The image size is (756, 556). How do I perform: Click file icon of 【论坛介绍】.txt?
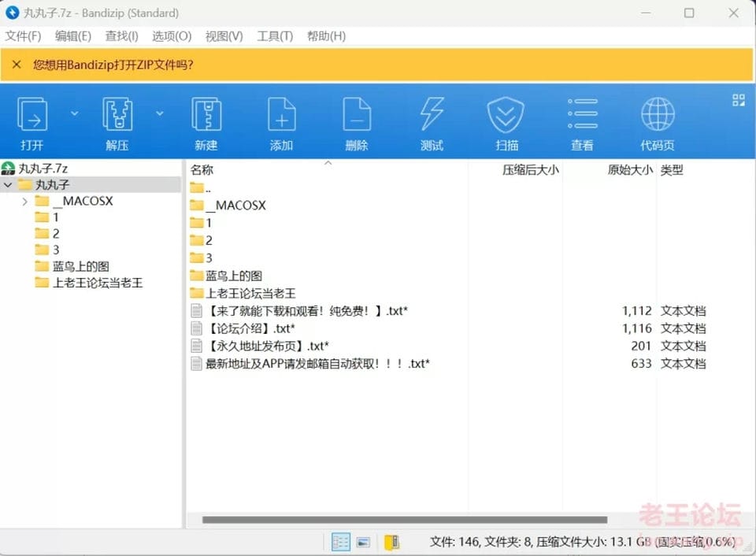[x=197, y=328]
